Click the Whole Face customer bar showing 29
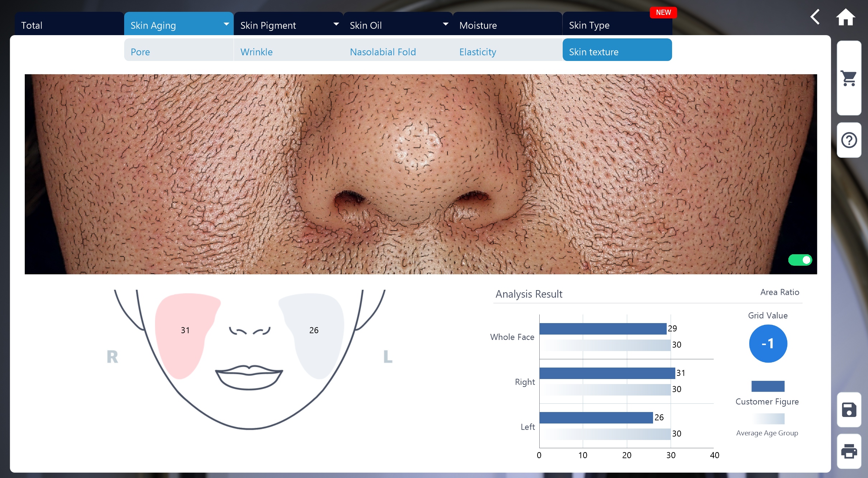 [603, 329]
